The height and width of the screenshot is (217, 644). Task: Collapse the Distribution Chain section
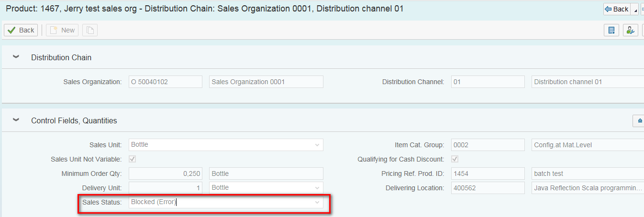point(16,57)
